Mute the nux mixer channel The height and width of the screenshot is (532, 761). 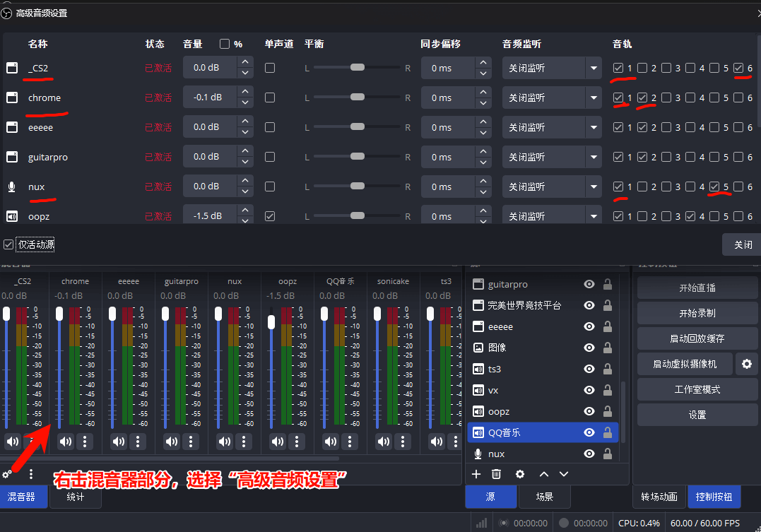[x=224, y=442]
